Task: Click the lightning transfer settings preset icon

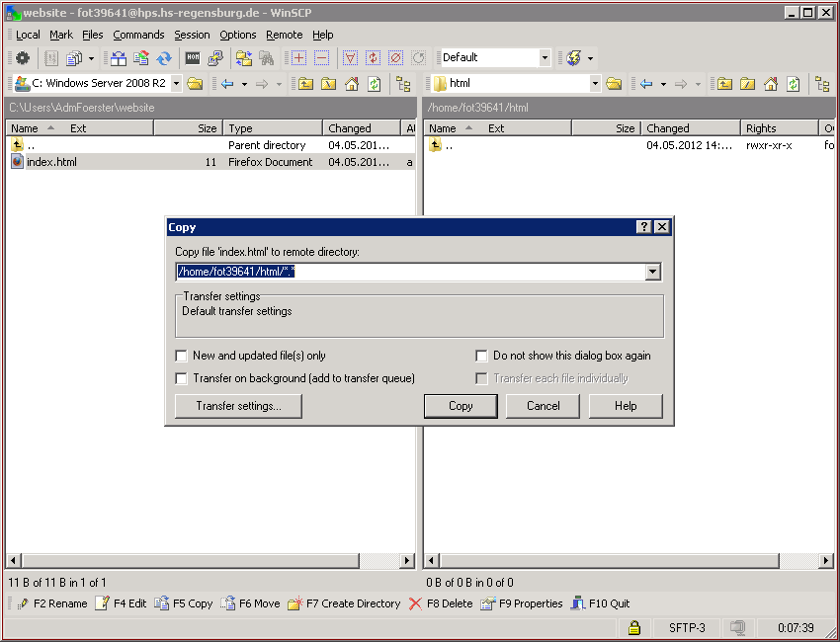Action: tap(574, 58)
